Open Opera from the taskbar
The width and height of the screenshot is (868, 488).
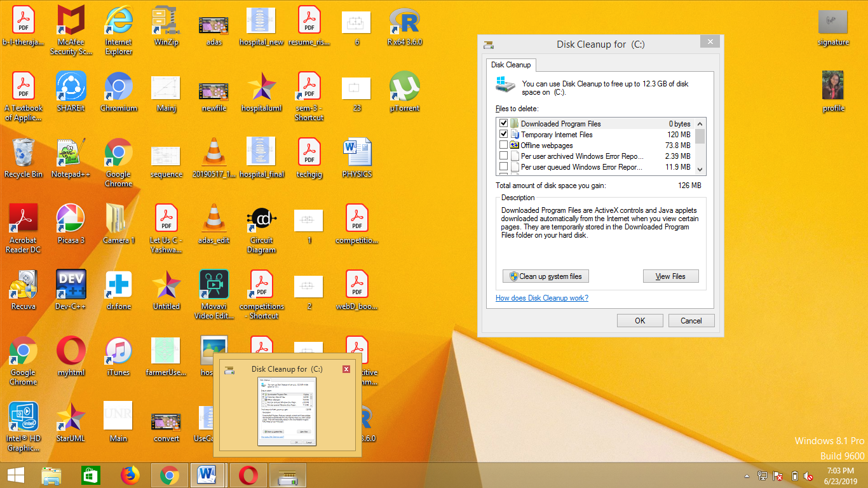[248, 475]
